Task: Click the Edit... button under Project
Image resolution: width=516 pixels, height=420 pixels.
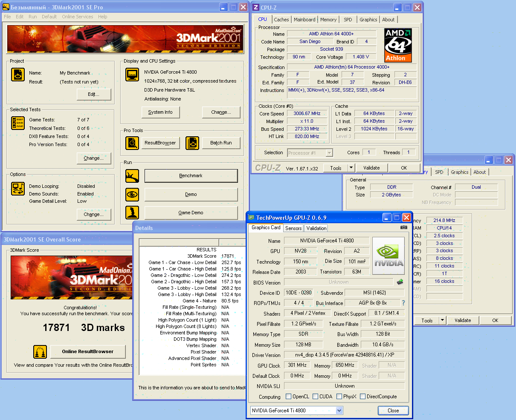Action: [94, 94]
